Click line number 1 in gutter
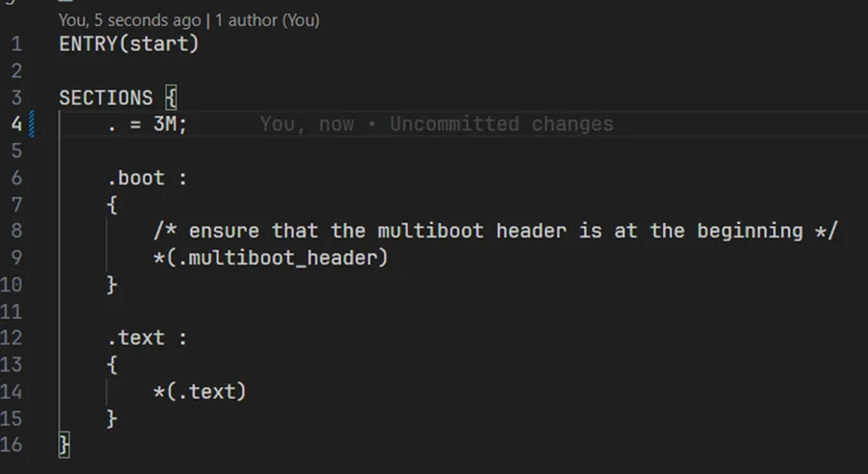868x474 pixels. (16, 44)
